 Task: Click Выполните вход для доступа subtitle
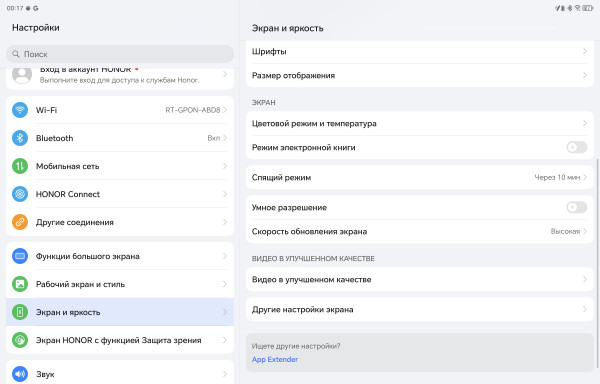(x=119, y=80)
